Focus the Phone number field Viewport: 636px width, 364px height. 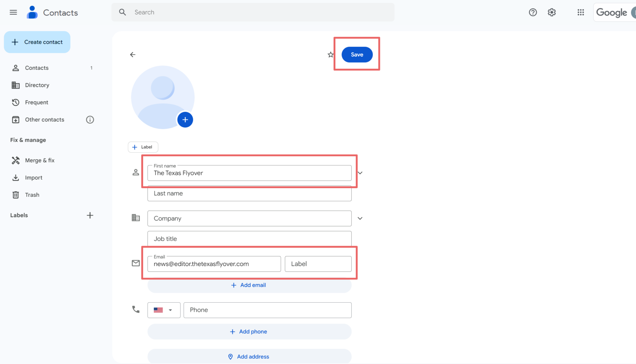267,310
